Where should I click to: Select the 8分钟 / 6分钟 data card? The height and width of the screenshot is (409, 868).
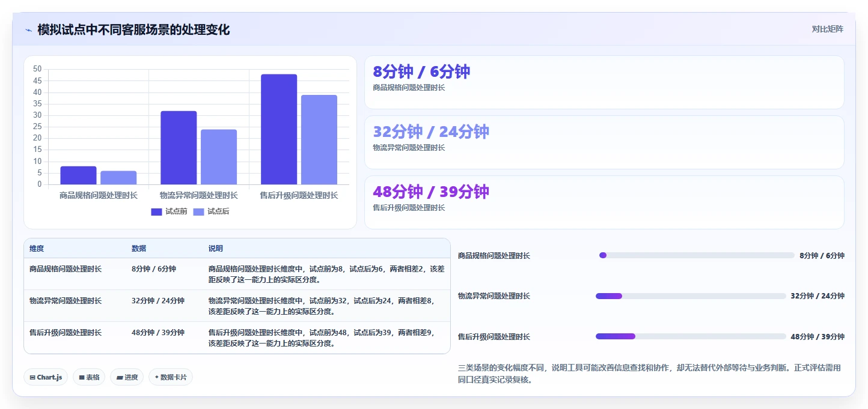coord(604,82)
